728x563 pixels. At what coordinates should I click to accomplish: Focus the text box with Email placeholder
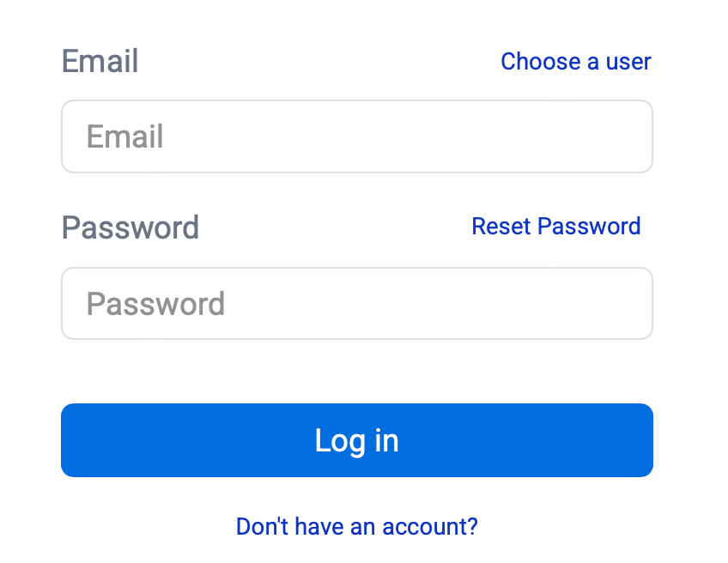point(356,136)
